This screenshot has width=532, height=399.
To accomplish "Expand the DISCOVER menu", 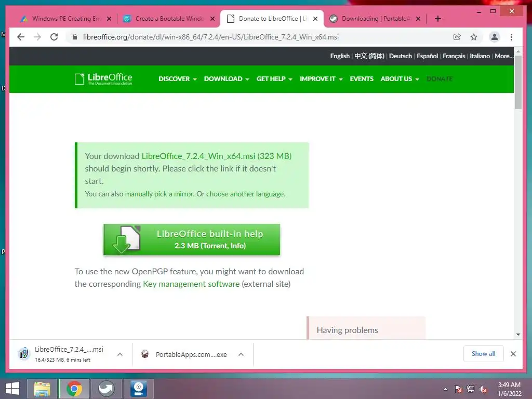I will 178,79.
